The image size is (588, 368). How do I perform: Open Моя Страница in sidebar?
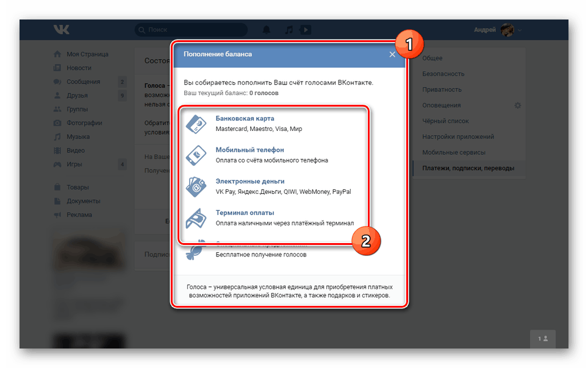[x=87, y=54]
